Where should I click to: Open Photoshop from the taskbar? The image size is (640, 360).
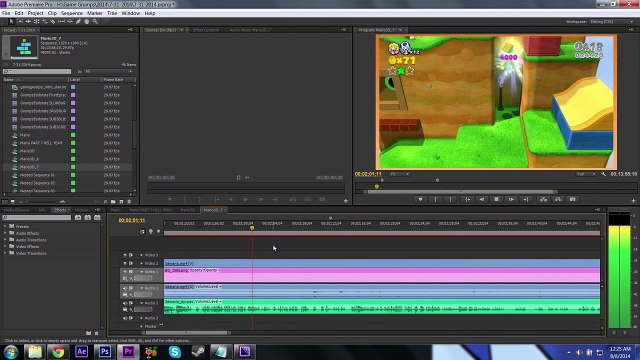[x=104, y=351]
